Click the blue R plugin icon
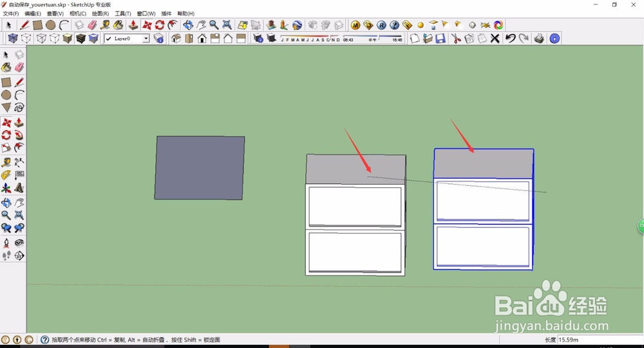The image size is (644, 348). [381, 25]
